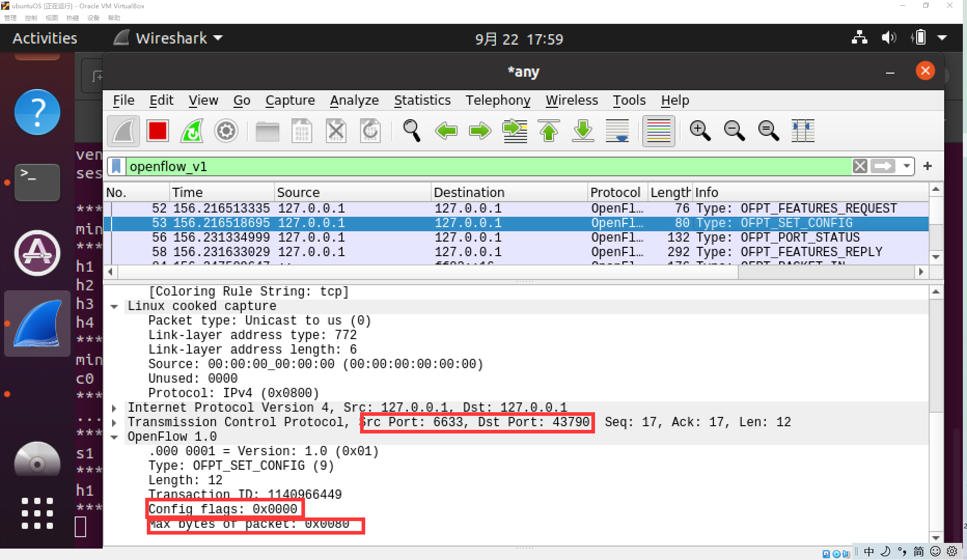The width and height of the screenshot is (967, 560).
Task: Add a filter button with plus
Action: [928, 166]
